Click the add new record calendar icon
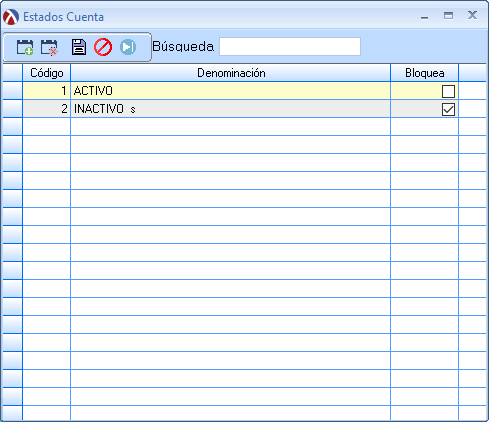Viewport: 489px width, 422px height. (x=25, y=47)
